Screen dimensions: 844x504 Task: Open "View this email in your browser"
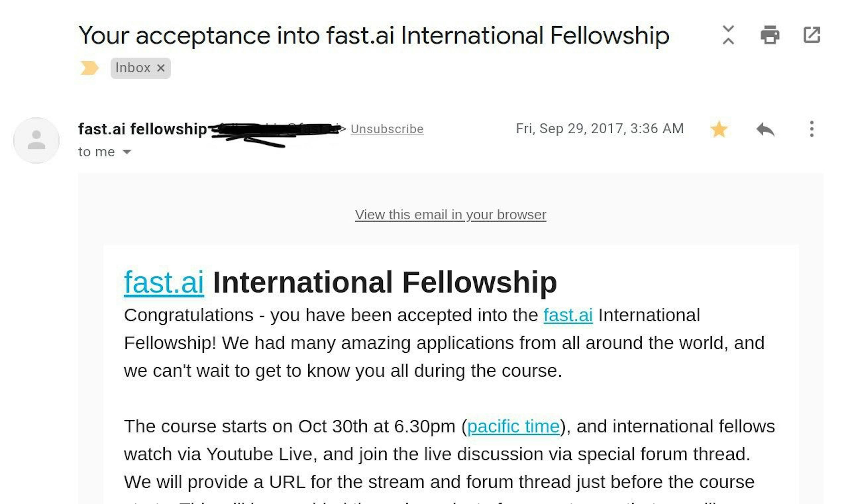(x=451, y=215)
